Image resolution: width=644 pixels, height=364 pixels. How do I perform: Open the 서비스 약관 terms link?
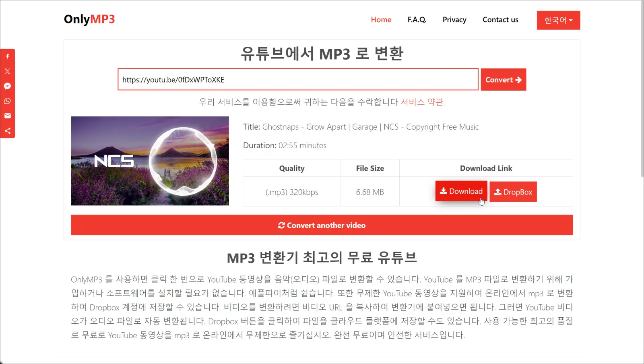pyautogui.click(x=422, y=102)
